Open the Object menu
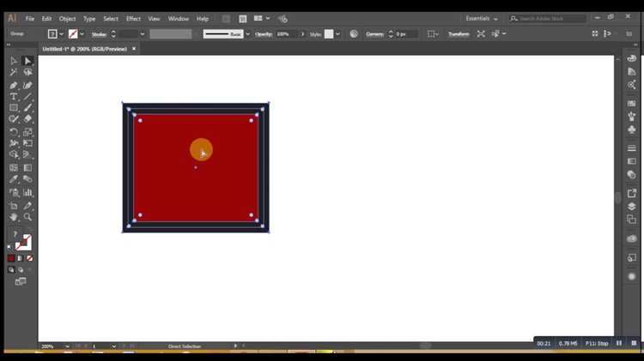The height and width of the screenshot is (361, 644). coord(67,19)
